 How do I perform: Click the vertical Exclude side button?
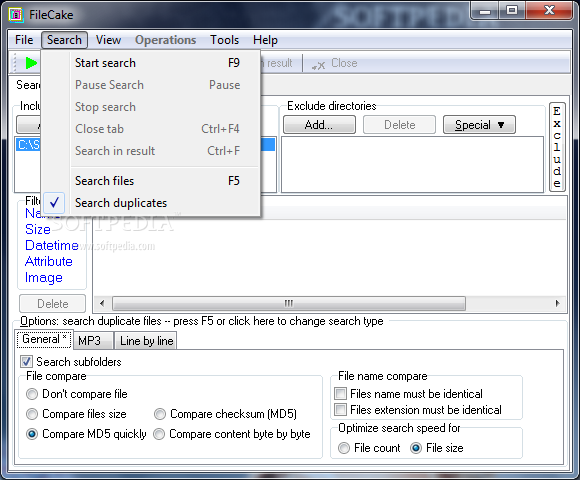pyautogui.click(x=557, y=147)
